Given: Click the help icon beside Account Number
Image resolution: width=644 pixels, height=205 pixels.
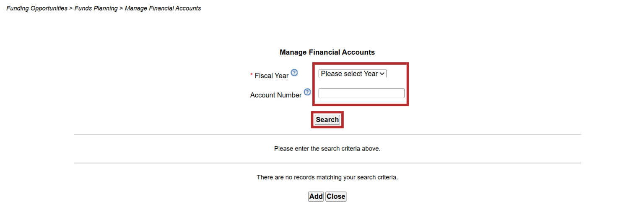Looking at the screenshot, I should (x=307, y=92).
